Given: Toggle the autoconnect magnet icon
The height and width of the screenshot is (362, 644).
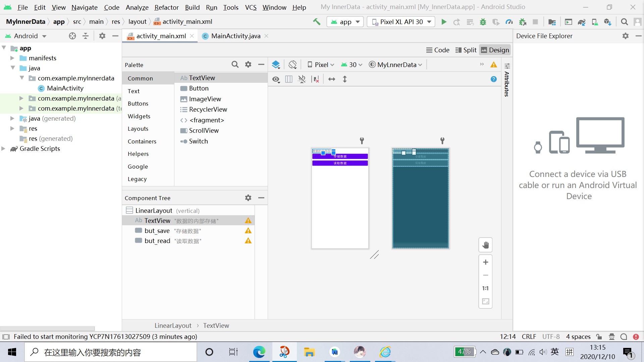Looking at the screenshot, I should click(302, 79).
